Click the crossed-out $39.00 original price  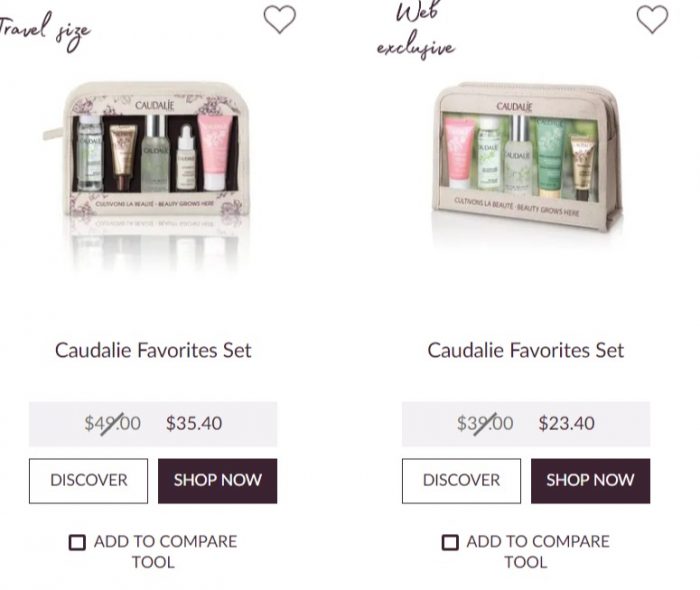pyautogui.click(x=485, y=423)
